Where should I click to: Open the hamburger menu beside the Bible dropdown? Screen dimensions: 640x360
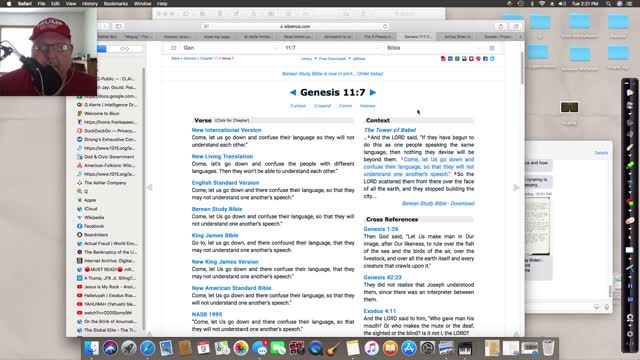coord(492,48)
